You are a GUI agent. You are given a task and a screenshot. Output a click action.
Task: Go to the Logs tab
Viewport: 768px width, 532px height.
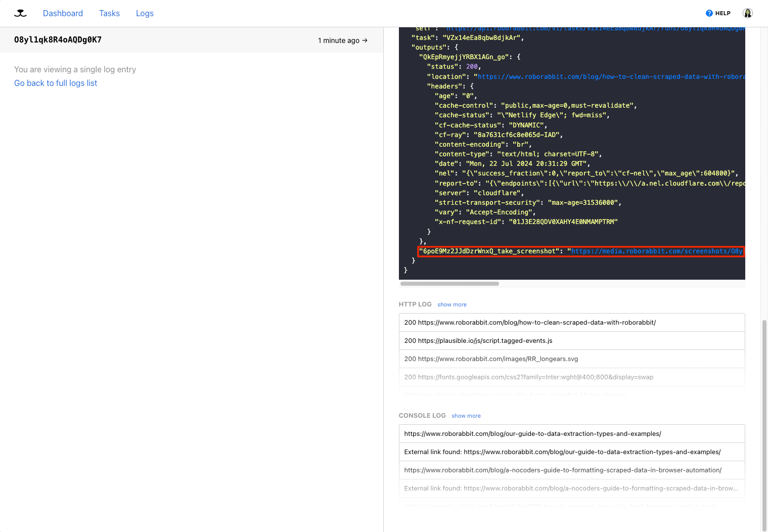pyautogui.click(x=145, y=13)
